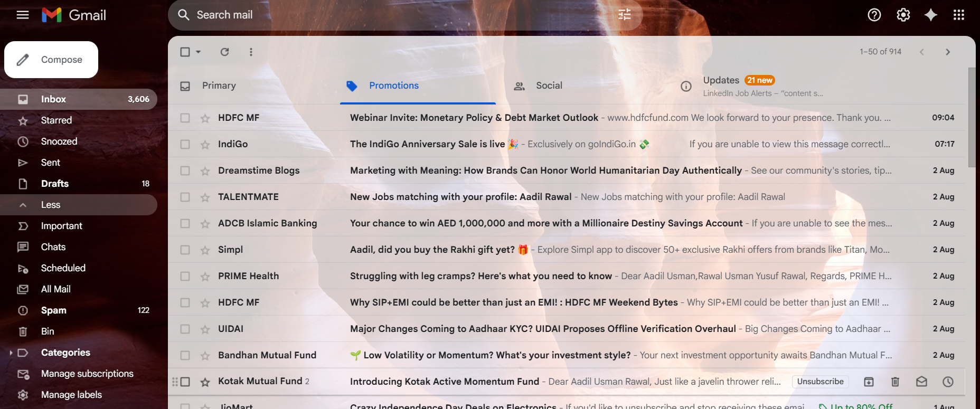
Task: Snooze the Kotak Mutual Fund email
Action: (948, 382)
